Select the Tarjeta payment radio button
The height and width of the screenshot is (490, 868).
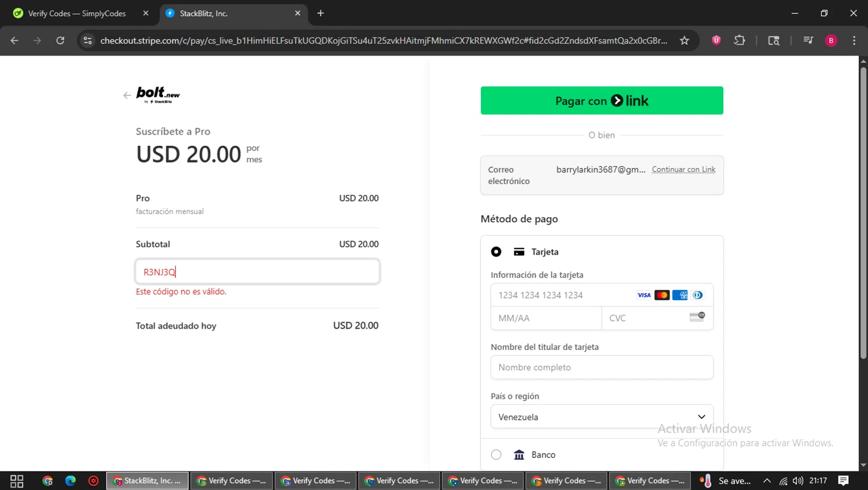pos(496,252)
